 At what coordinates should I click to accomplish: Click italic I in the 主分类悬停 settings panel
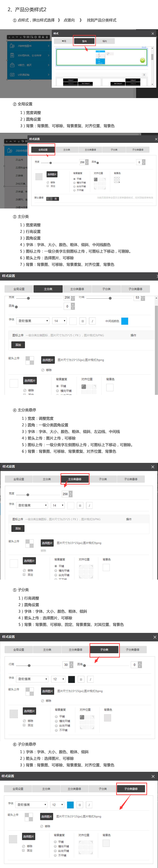[x=89, y=505]
